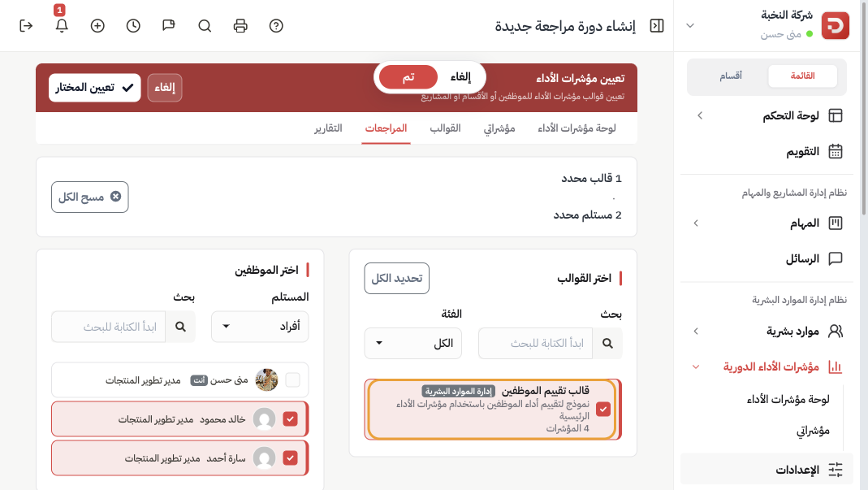Viewport: 868px width, 490px height.
Task: Check the منى حسن employee checkbox
Action: (x=292, y=379)
